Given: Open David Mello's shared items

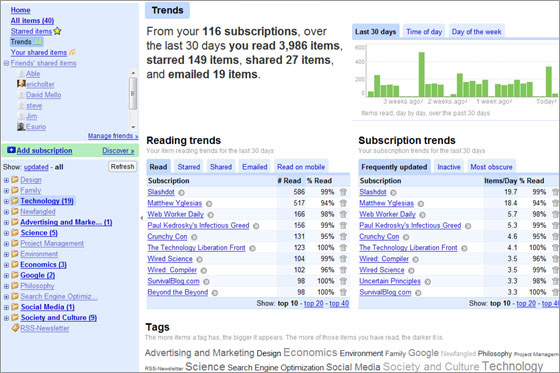Looking at the screenshot, I should [43, 95].
